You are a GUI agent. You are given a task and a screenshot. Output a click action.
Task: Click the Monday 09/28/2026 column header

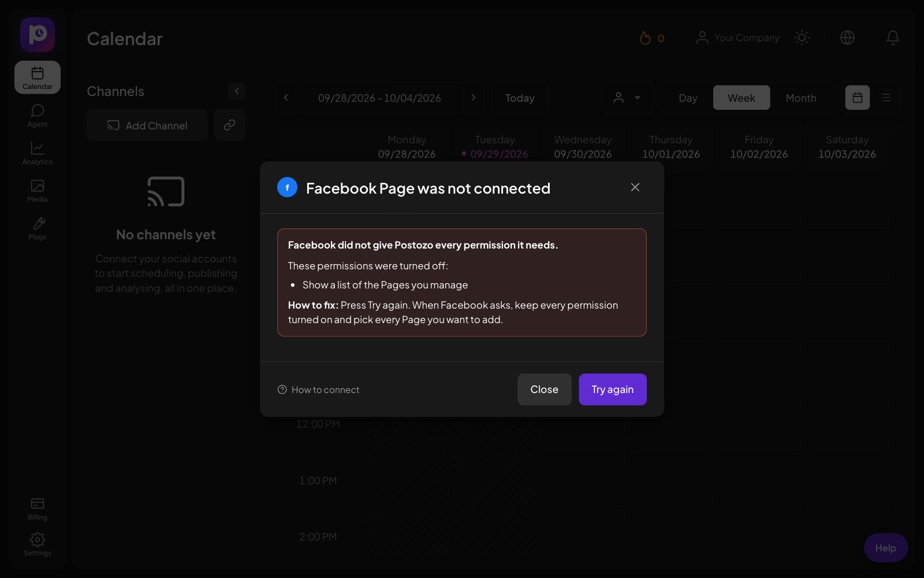coord(407,147)
